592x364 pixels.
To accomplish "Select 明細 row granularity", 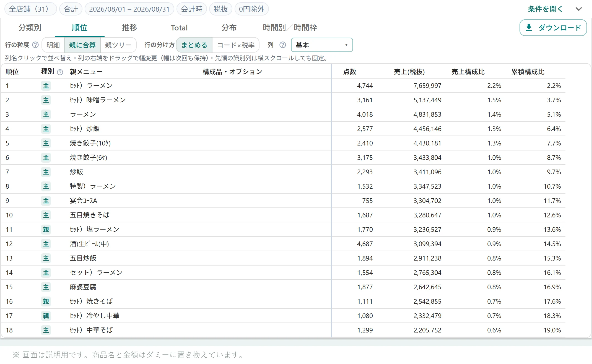I will (53, 45).
